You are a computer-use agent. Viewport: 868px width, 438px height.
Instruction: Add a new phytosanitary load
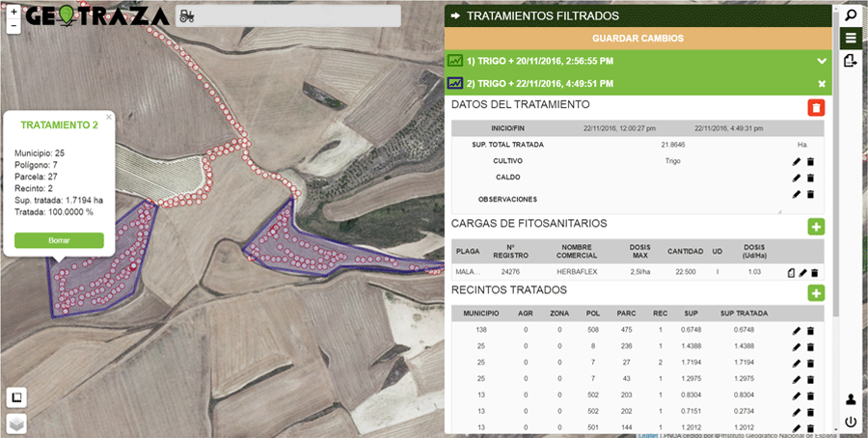pos(816,226)
